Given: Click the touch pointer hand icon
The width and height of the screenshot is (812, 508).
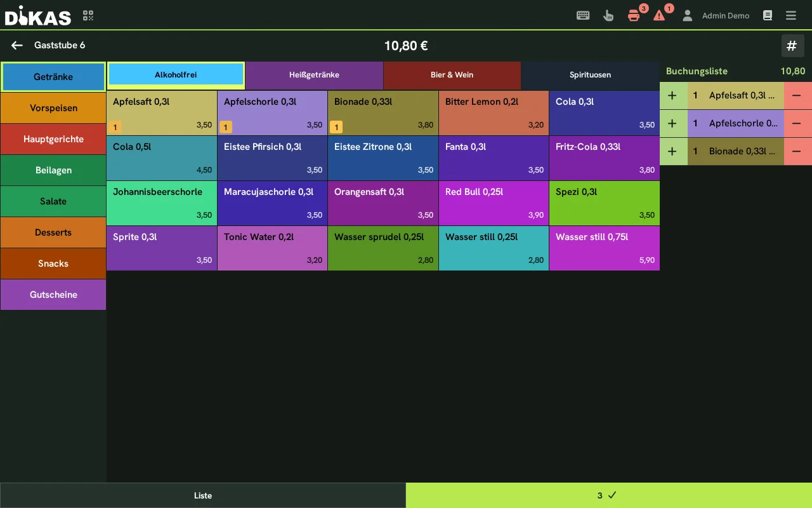Looking at the screenshot, I should click(608, 15).
